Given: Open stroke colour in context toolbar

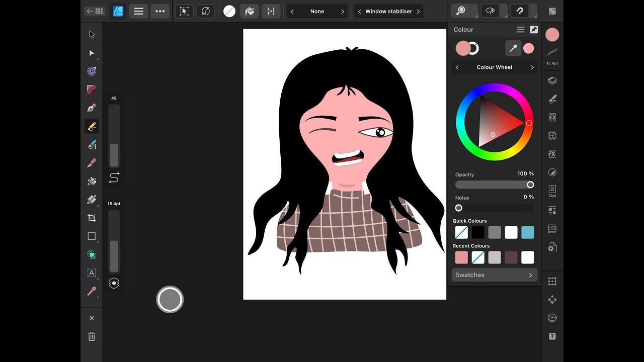Looking at the screenshot, I should [x=229, y=11].
